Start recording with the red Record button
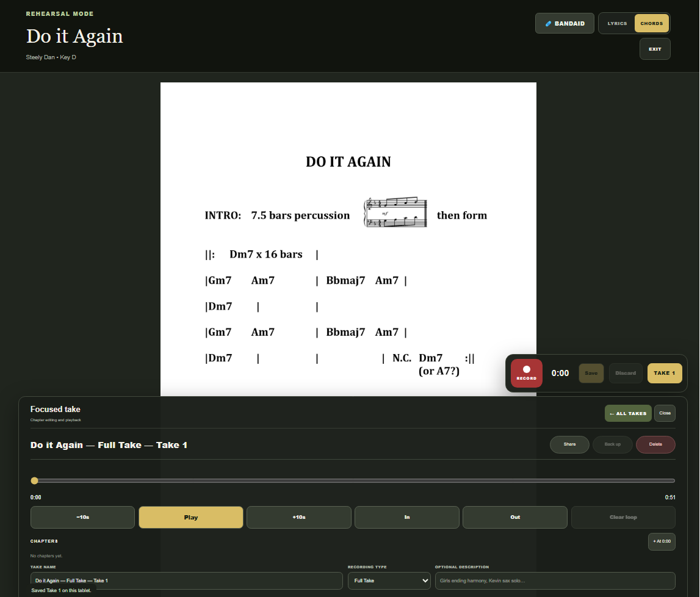700x597 pixels. [526, 373]
